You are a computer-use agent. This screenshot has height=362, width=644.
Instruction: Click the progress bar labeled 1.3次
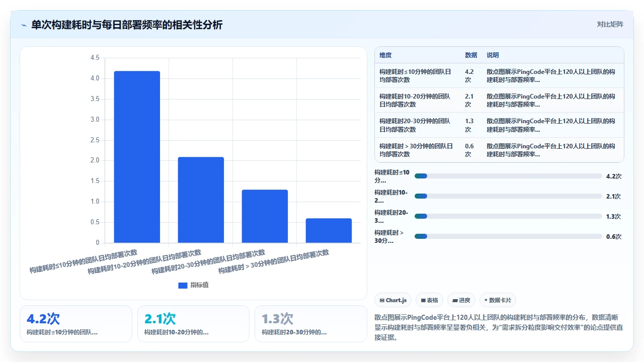point(508,216)
